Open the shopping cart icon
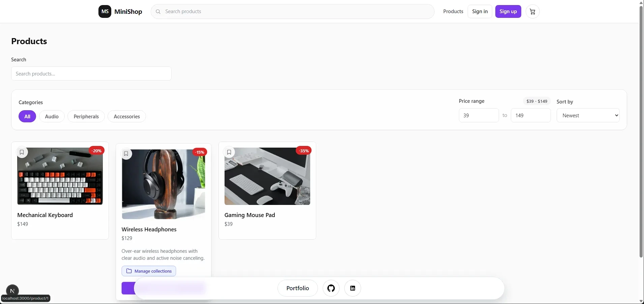 tap(532, 11)
